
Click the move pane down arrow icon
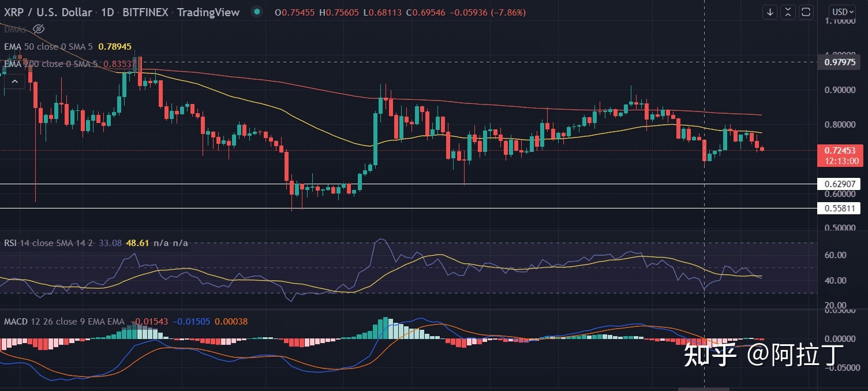770,12
